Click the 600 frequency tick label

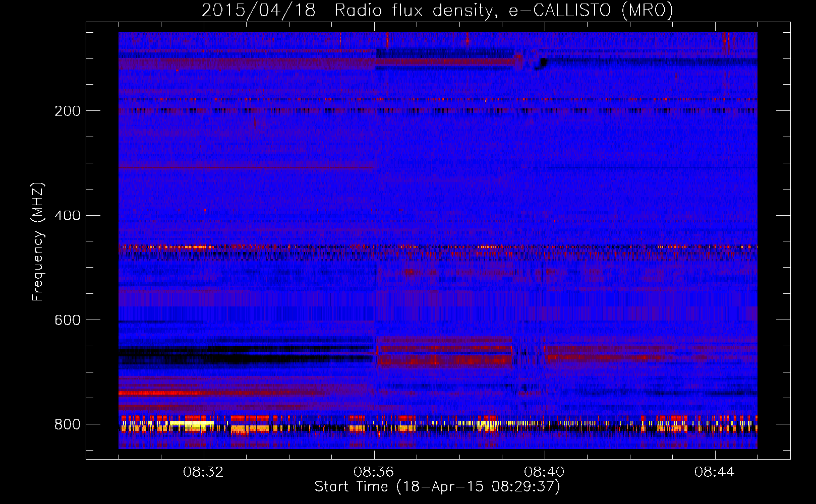[68, 320]
